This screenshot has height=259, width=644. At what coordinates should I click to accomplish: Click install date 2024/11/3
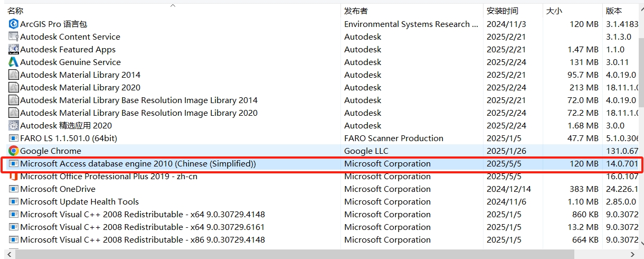pos(506,24)
